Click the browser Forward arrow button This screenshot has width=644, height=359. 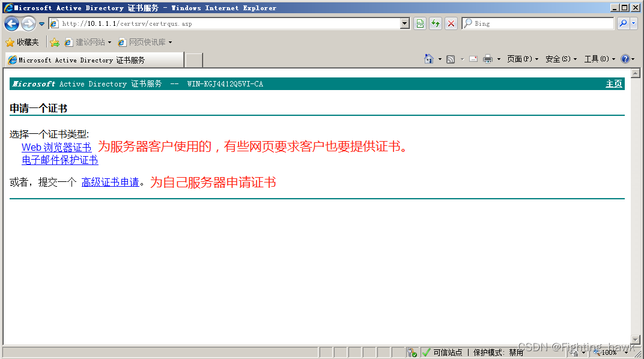point(28,24)
